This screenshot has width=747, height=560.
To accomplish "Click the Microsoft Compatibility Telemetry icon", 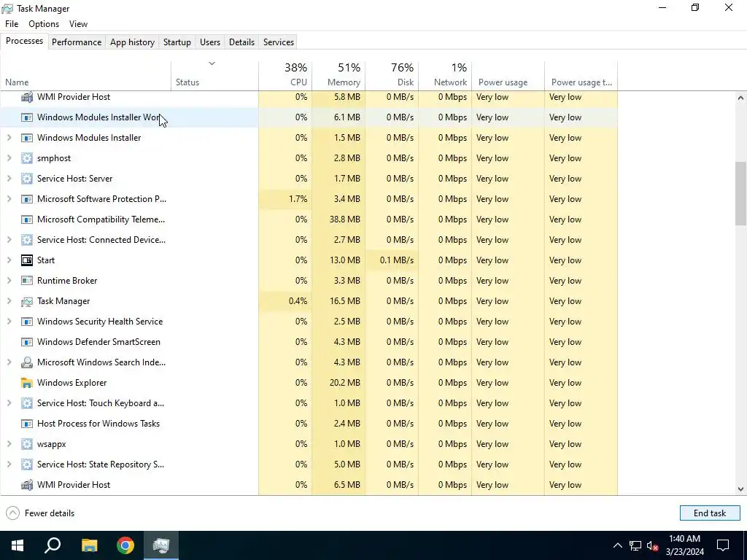I will click(27, 219).
